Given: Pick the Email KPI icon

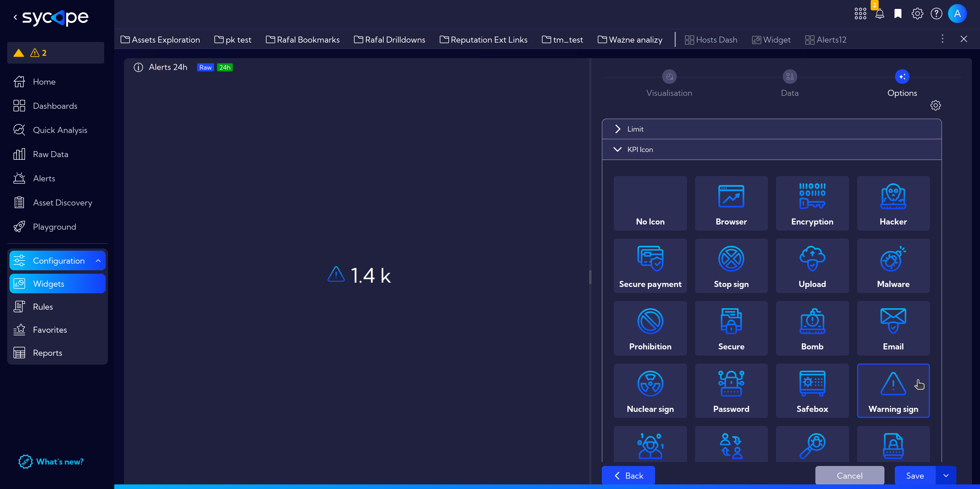Looking at the screenshot, I should pos(893,328).
